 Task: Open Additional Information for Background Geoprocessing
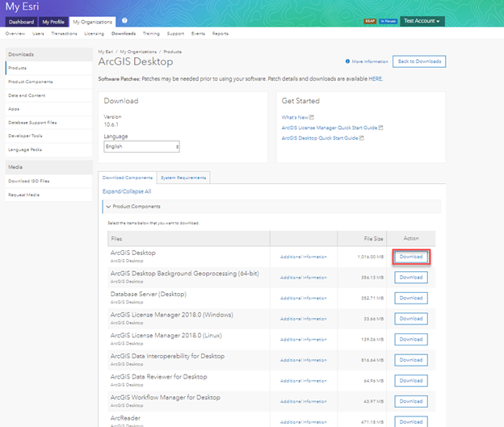[304, 278]
